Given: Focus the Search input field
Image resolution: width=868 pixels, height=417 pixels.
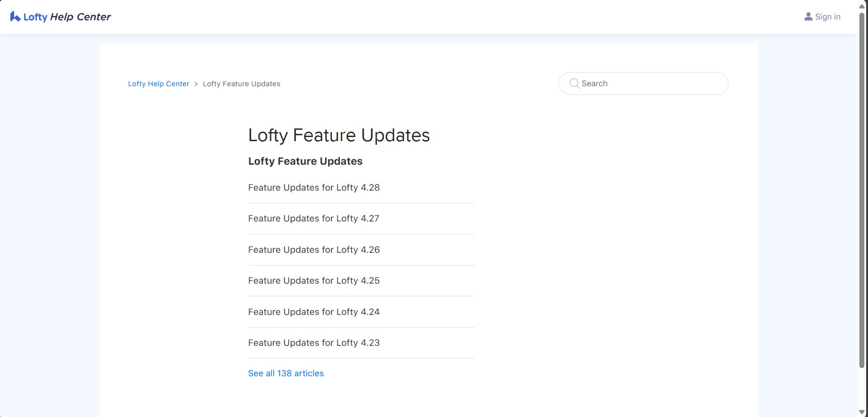Looking at the screenshot, I should click(643, 83).
